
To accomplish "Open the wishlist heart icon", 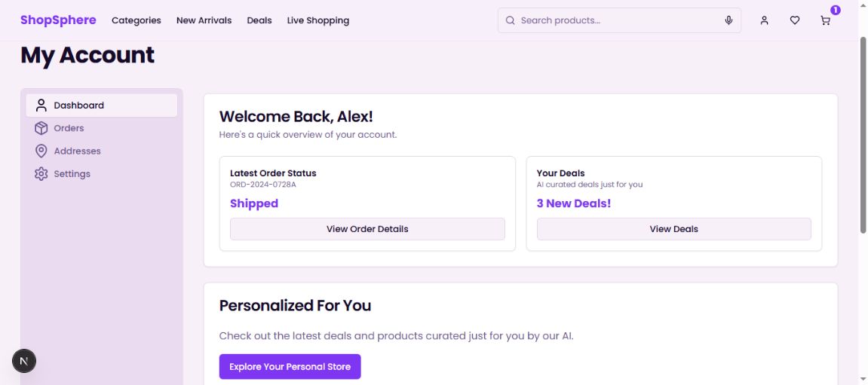I will click(x=795, y=20).
